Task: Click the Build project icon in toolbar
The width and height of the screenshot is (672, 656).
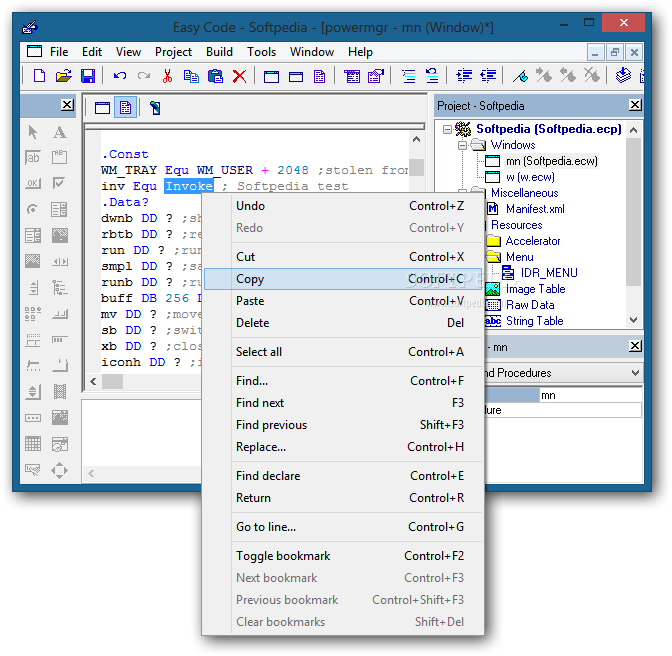Action: (623, 76)
